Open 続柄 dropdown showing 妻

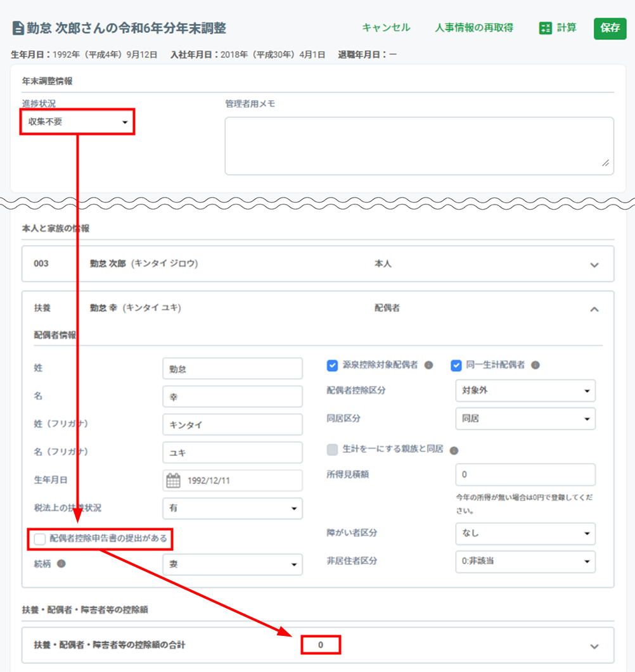point(233,564)
